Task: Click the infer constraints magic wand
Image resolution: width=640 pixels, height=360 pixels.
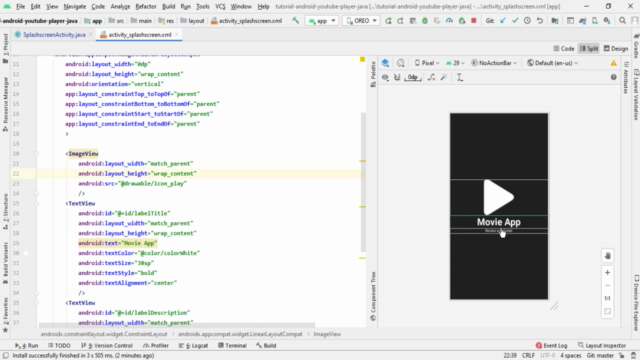Action: coord(444,77)
